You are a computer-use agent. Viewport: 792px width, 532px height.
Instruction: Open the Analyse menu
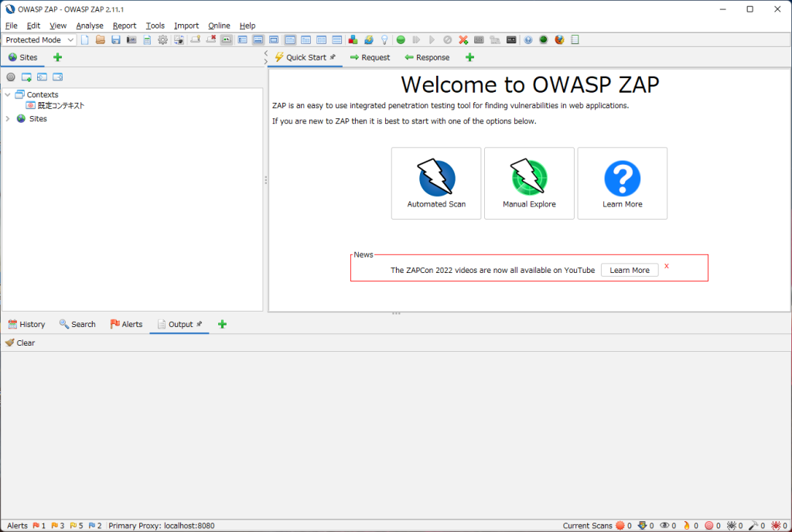click(90, 26)
